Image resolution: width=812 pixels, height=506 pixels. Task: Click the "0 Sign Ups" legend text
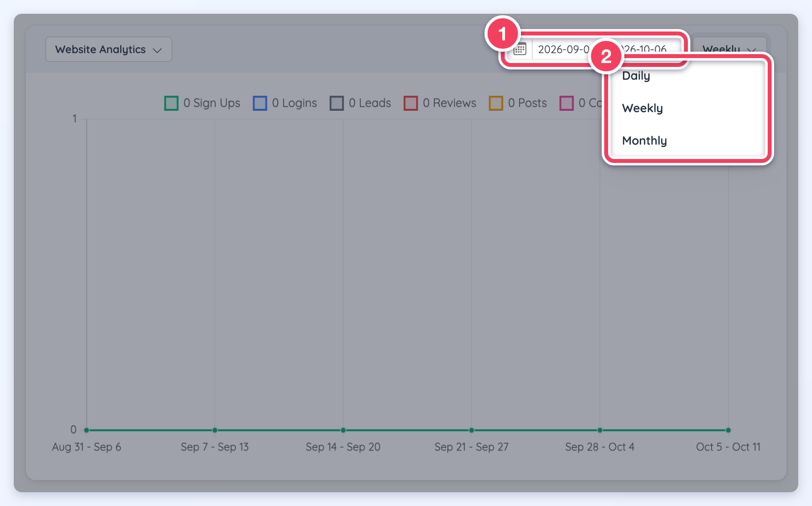[212, 103]
